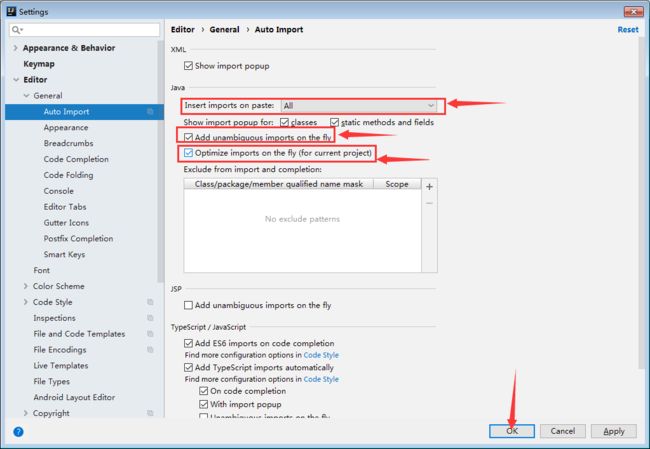Screen dimensions: 650x449
Task: Open Live Templates settings
Action: tap(61, 366)
